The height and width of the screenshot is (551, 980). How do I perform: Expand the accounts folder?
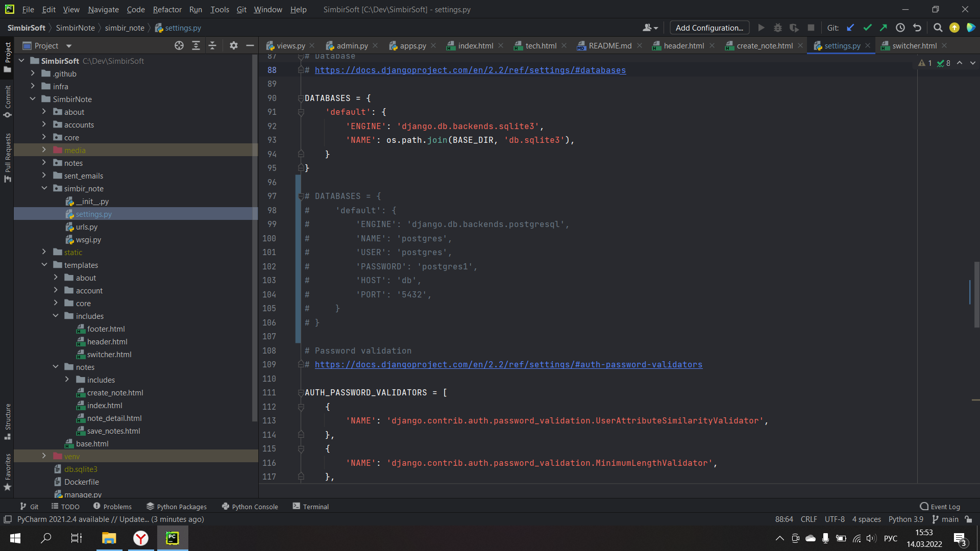45,124
